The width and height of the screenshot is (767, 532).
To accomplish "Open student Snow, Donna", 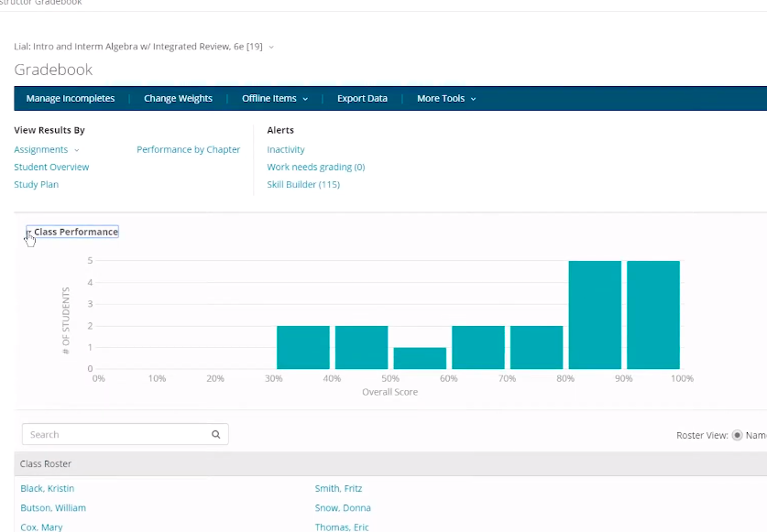I will click(x=343, y=508).
